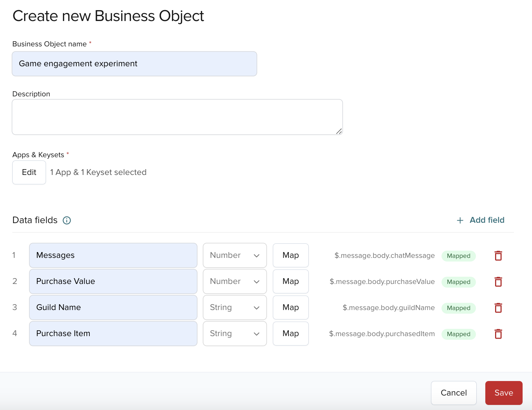Expand the Purchase Item type dropdown
The width and height of the screenshot is (532, 410).
tap(235, 334)
